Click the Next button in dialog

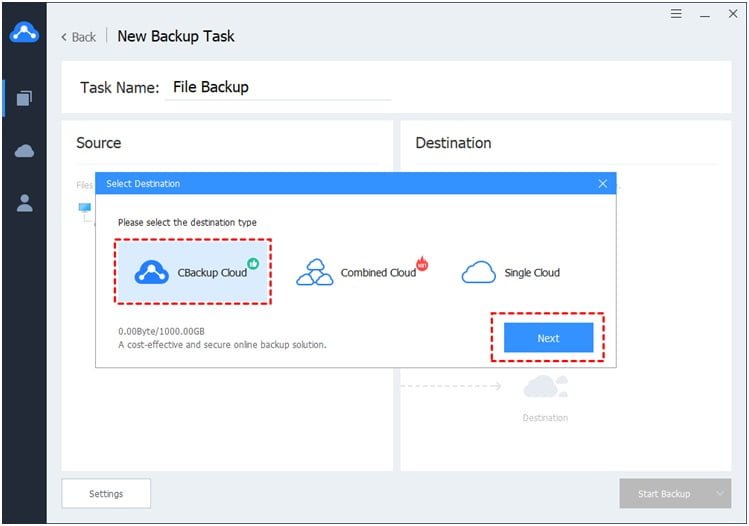pyautogui.click(x=548, y=338)
